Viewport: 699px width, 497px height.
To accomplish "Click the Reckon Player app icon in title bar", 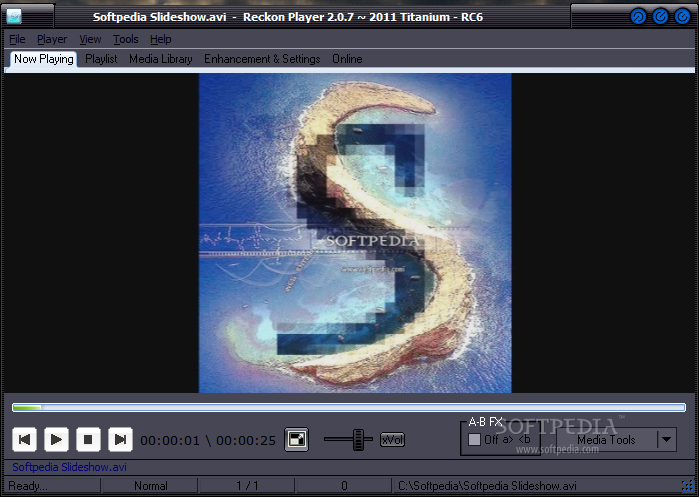I will (14, 17).
